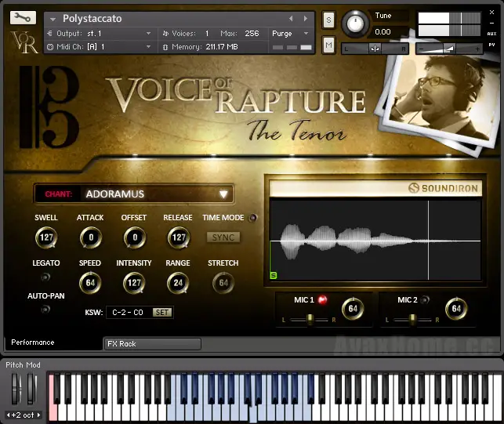Click the Pitch wheel
The height and width of the screenshot is (424, 504).
pos(16,388)
